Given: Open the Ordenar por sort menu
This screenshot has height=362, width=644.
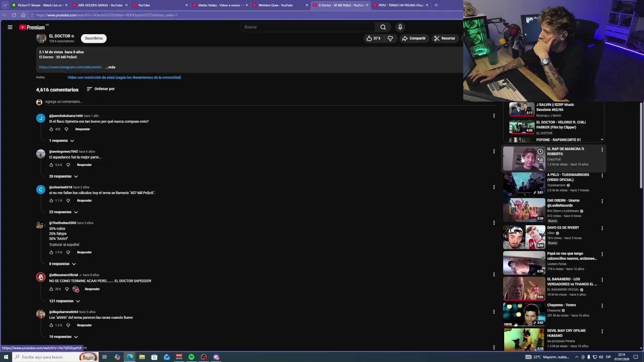Looking at the screenshot, I should pos(101,89).
